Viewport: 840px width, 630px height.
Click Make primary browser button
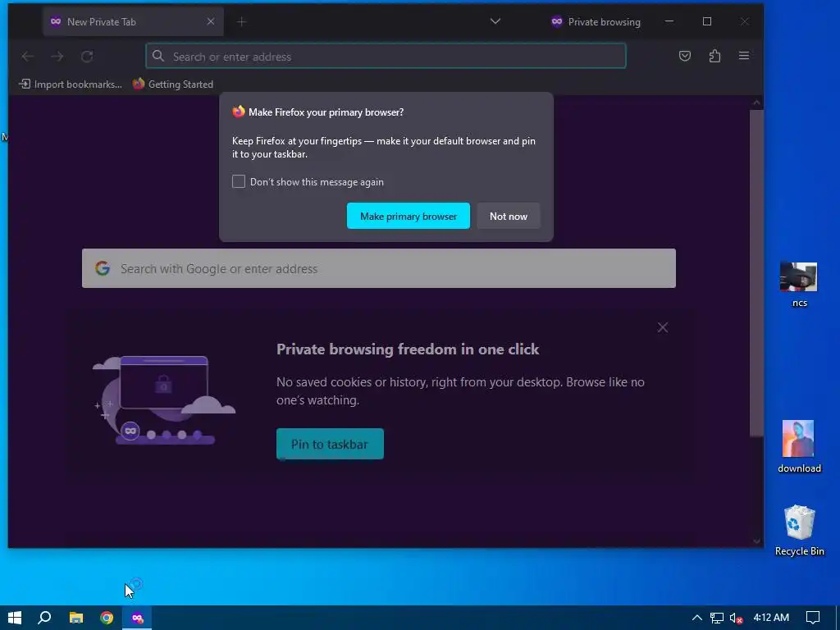pyautogui.click(x=409, y=216)
